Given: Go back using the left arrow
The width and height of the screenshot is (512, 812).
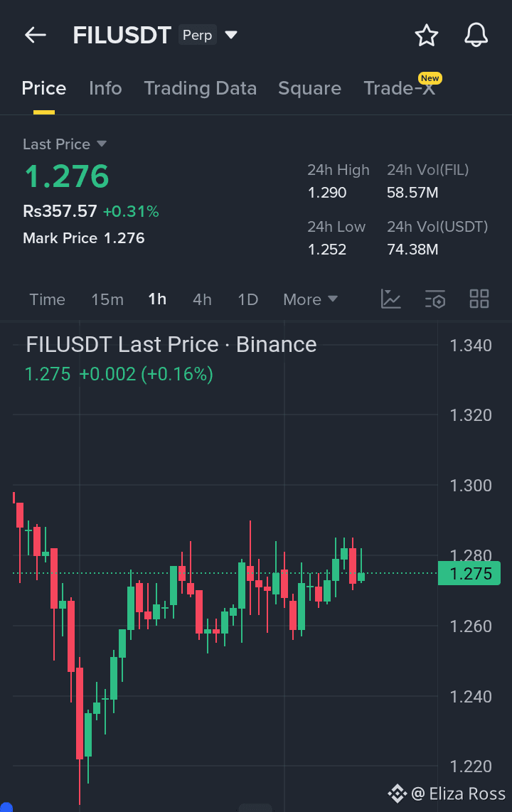Looking at the screenshot, I should pos(36,36).
